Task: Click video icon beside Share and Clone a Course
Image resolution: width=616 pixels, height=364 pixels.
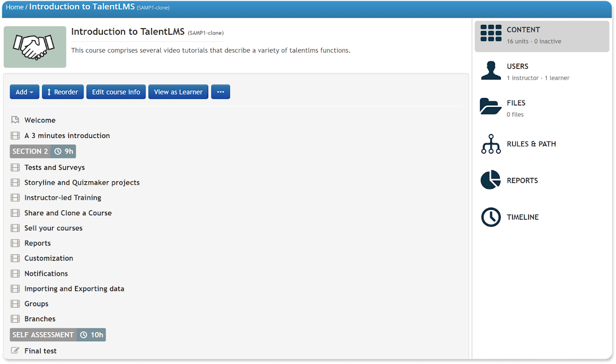Action: [15, 213]
